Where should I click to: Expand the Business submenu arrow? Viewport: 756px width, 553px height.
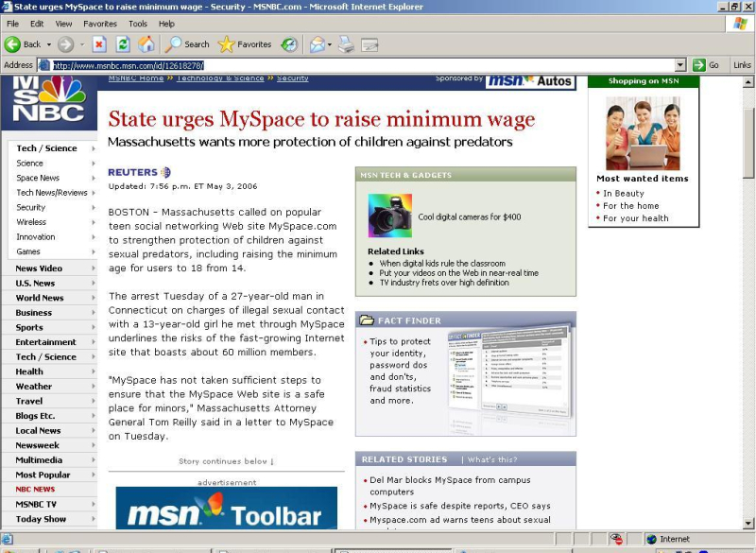tap(93, 312)
